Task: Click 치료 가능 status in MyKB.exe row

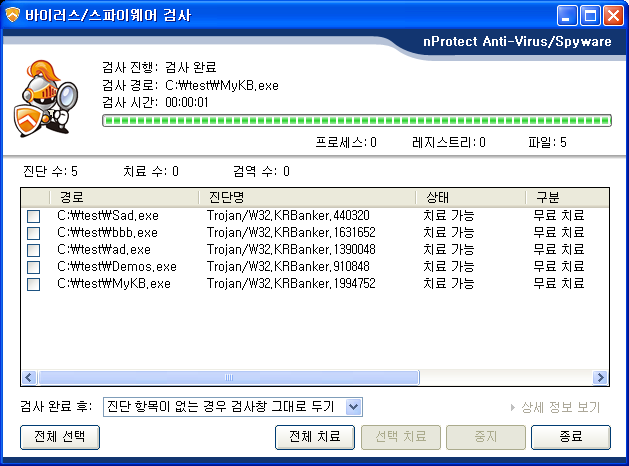Action: (448, 284)
